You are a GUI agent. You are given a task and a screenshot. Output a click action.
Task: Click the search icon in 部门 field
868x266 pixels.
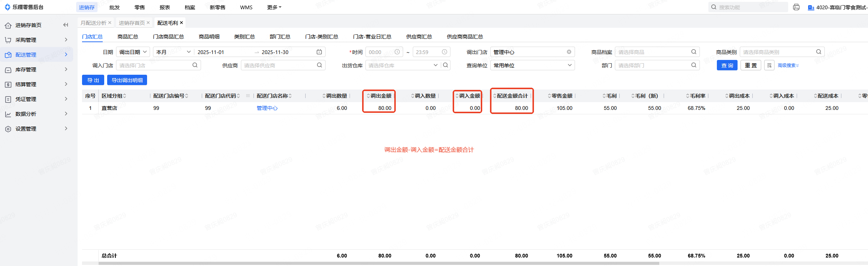pyautogui.click(x=694, y=65)
